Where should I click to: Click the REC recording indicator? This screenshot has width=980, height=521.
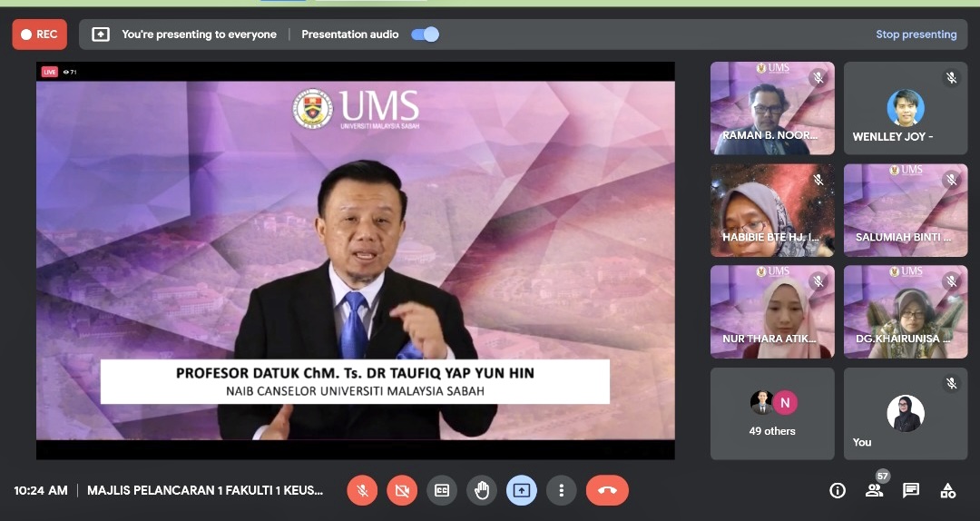pos(39,34)
